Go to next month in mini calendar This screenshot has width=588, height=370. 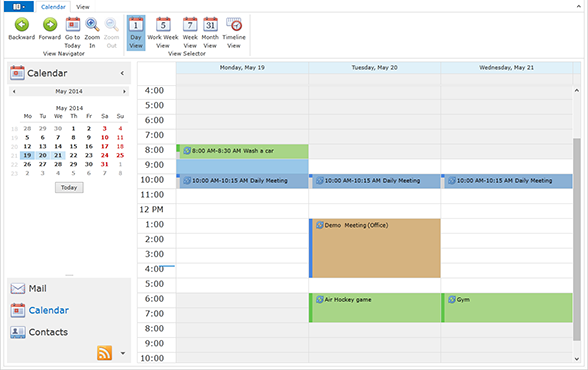click(124, 91)
